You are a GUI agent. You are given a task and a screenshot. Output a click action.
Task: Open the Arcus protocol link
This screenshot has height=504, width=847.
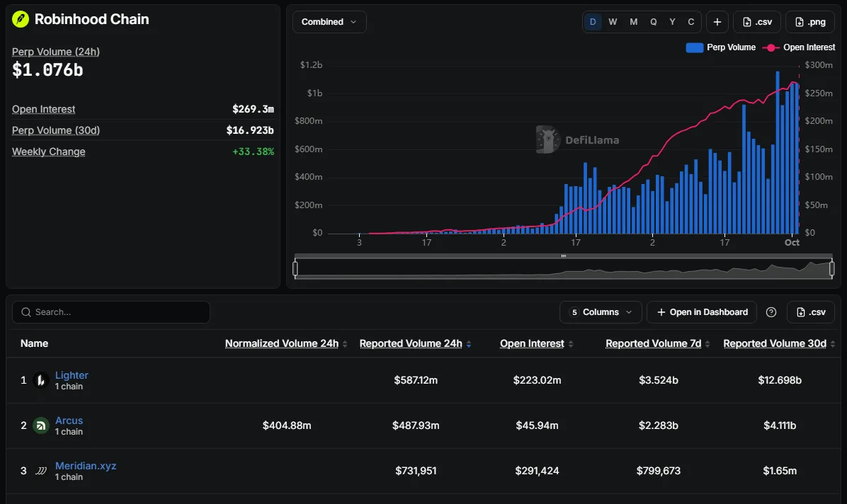tap(69, 420)
